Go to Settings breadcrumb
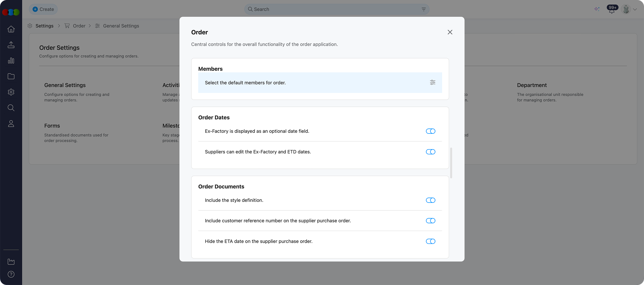The width and height of the screenshot is (644, 285). pos(44,26)
